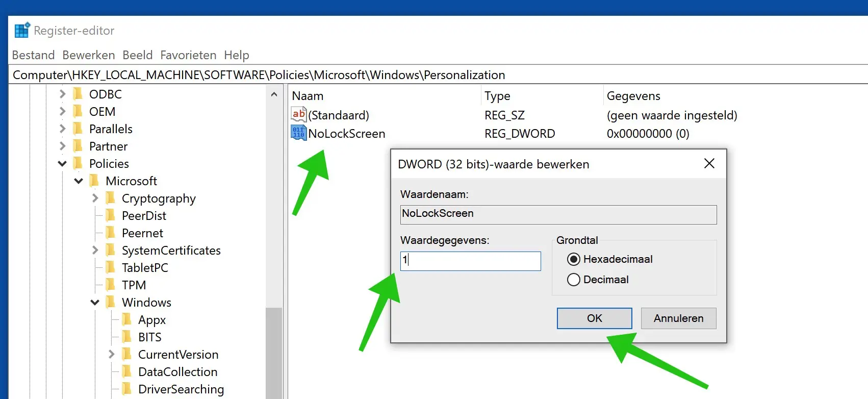Click the Waardegegevens input field
The width and height of the screenshot is (868, 399).
(471, 261)
